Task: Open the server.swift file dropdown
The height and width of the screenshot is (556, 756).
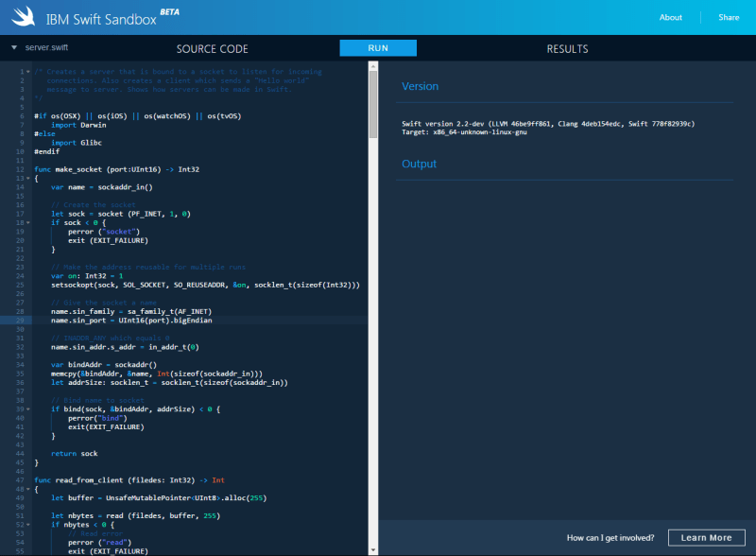Action: tap(14, 47)
